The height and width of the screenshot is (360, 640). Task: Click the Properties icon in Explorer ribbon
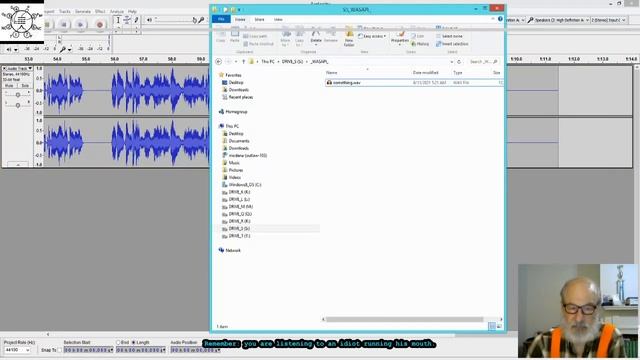400,37
